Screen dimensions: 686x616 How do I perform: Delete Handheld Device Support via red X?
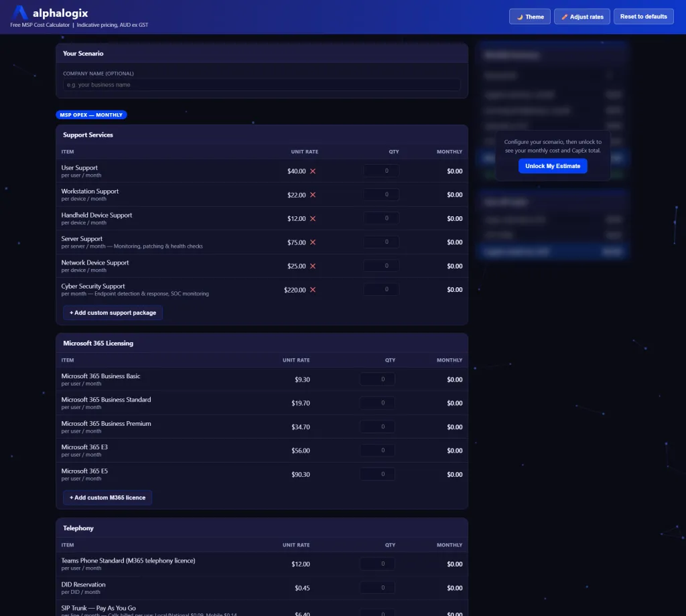click(x=313, y=218)
